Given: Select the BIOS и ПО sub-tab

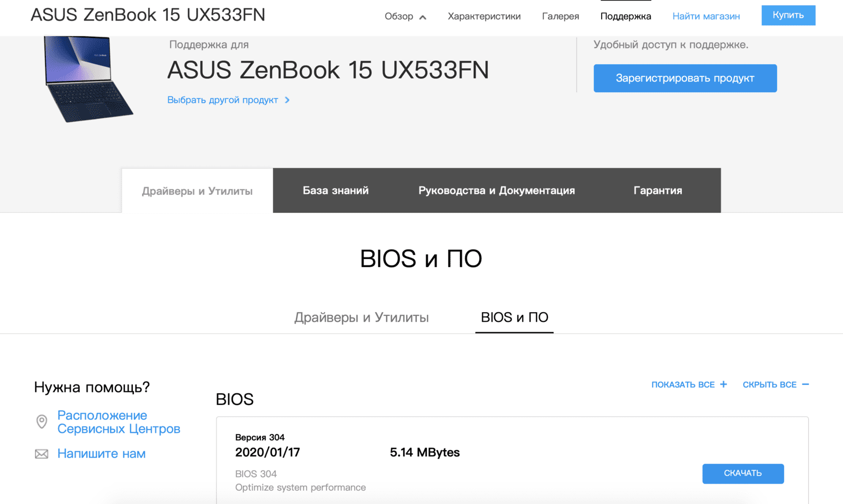Looking at the screenshot, I should click(x=514, y=318).
